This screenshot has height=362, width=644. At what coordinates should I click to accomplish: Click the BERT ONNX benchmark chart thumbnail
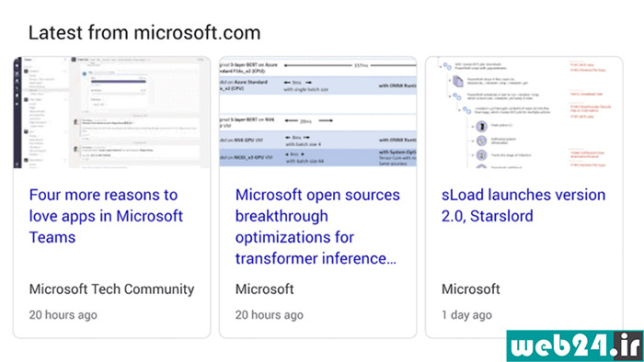[x=318, y=112]
